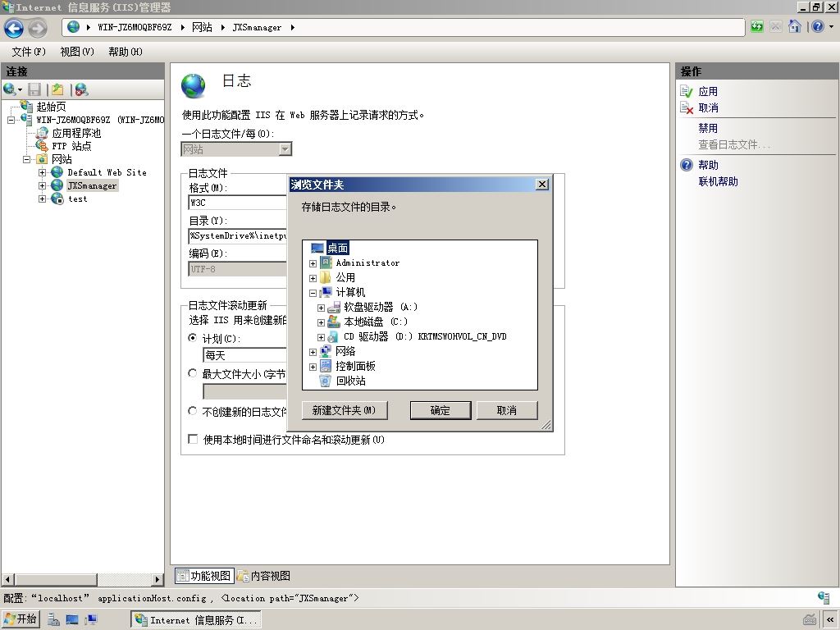840x630 pixels.
Task: Click the Home icon in the address bar
Action: click(x=795, y=27)
